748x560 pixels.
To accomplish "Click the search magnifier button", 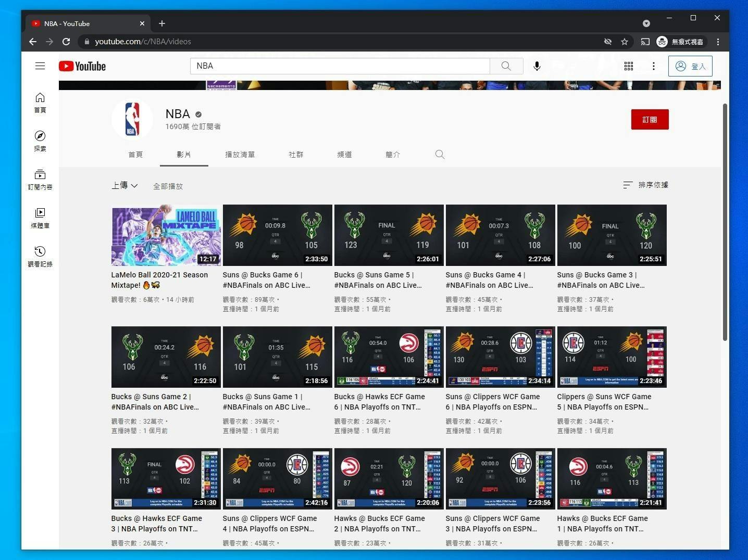I will coord(506,66).
